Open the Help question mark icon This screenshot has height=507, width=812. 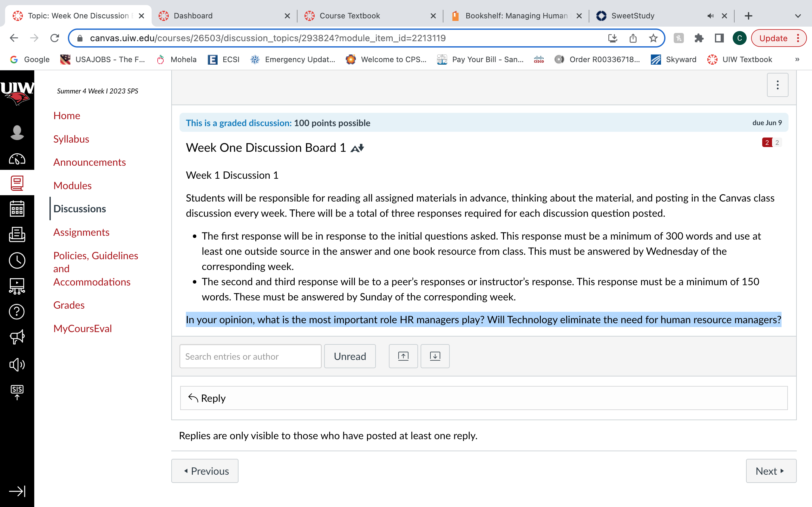click(17, 311)
